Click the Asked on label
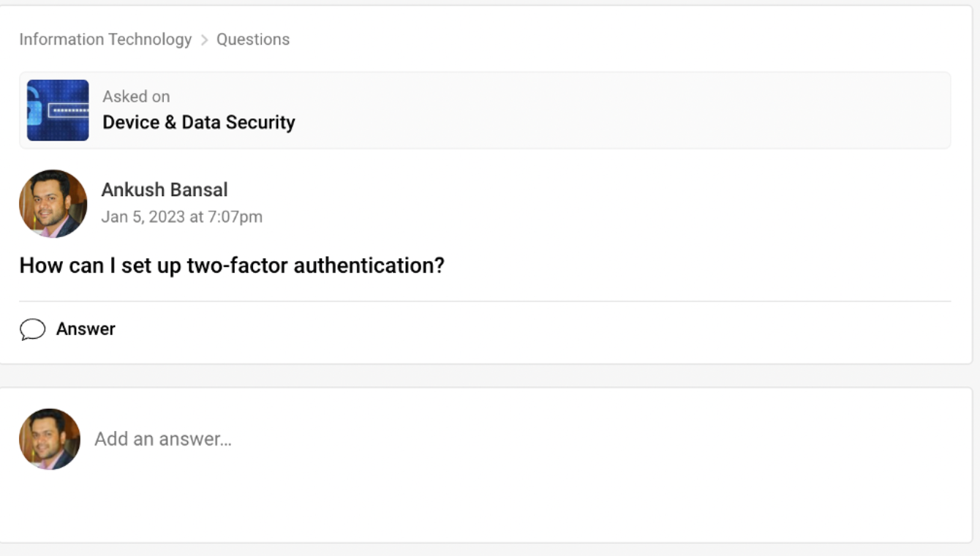The height and width of the screenshot is (556, 980). (x=136, y=97)
